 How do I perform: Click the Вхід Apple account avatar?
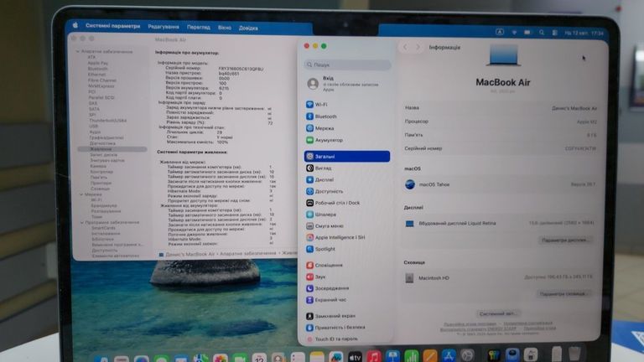point(313,84)
